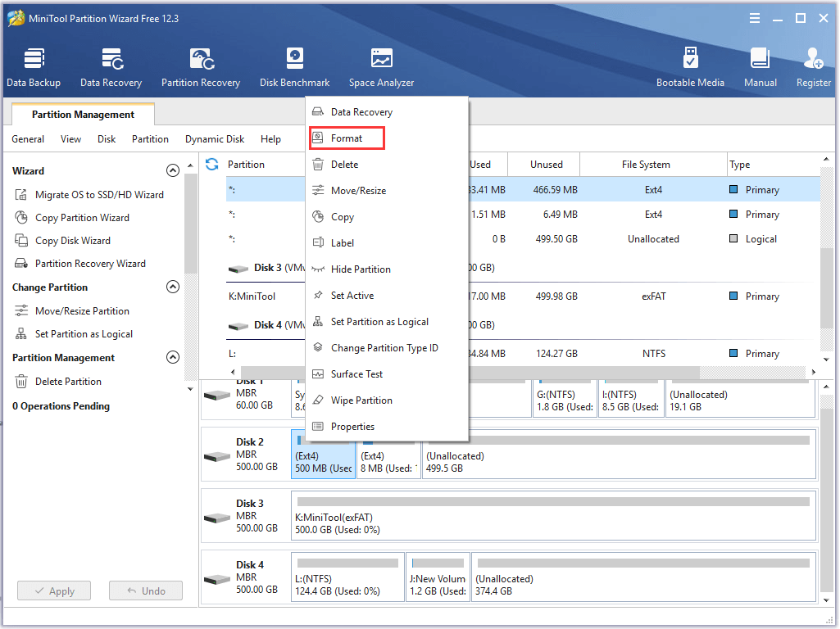Viewport: 840px width, 629px height.
Task: Collapse the Change Partition section
Action: click(172, 287)
